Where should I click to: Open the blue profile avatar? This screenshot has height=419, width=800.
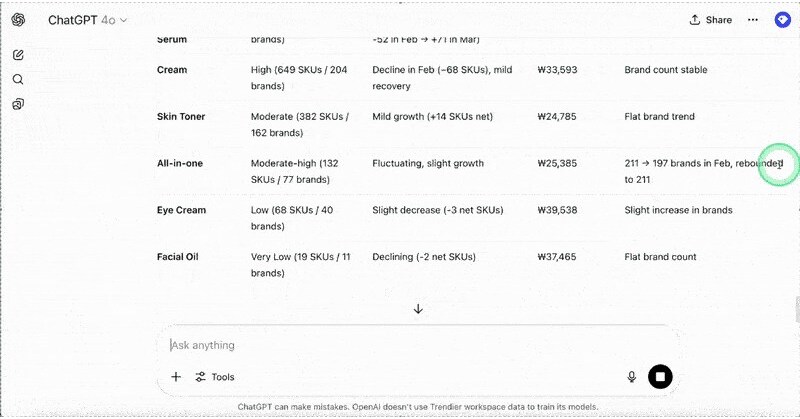point(782,20)
